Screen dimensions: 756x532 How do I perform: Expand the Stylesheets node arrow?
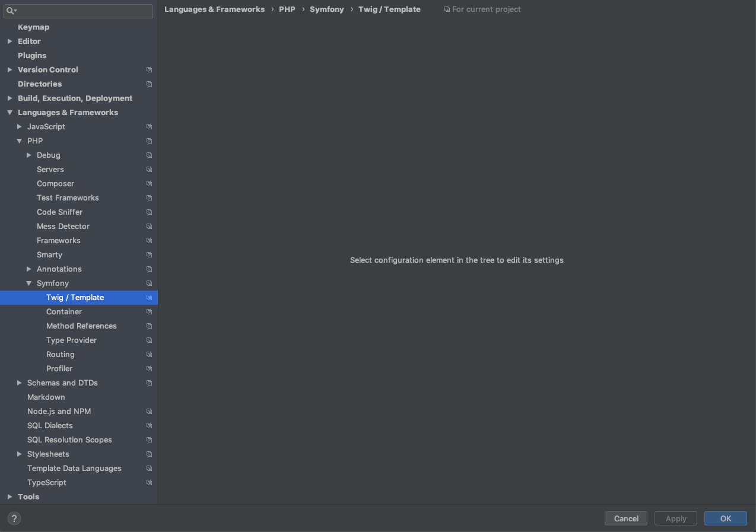point(19,454)
